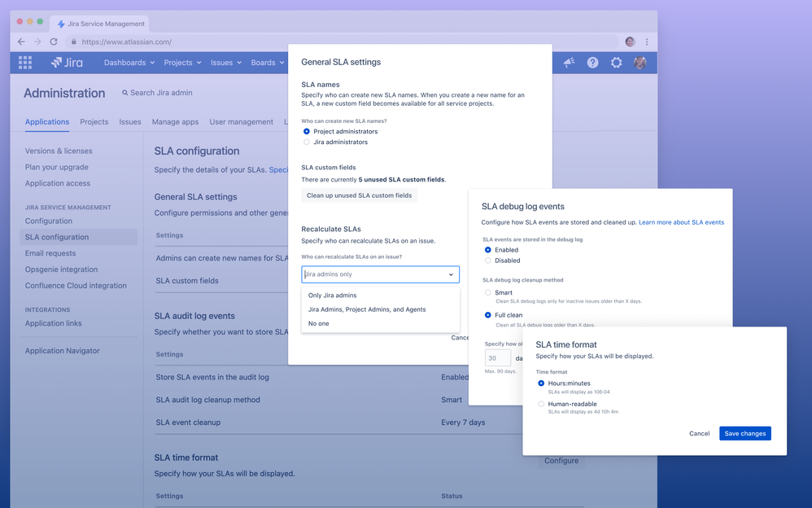Click Save changes in SLA time format dialog
The image size is (812, 508).
pos(744,433)
